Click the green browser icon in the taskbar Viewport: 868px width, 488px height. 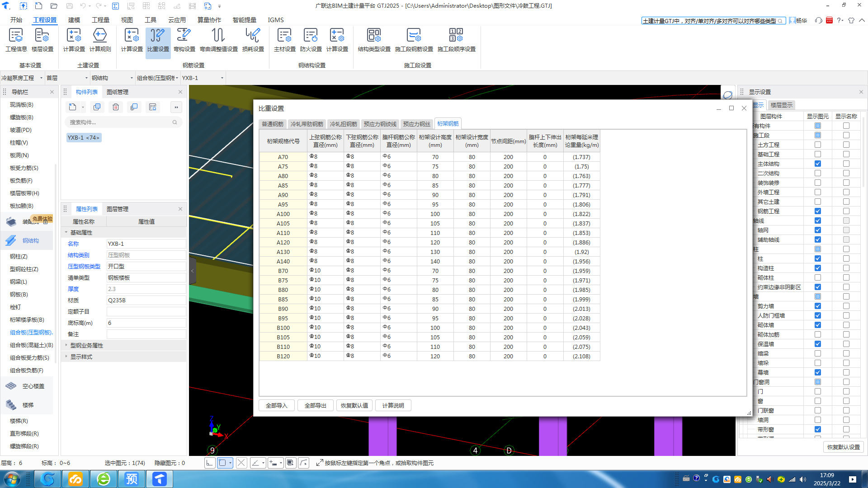(104, 479)
